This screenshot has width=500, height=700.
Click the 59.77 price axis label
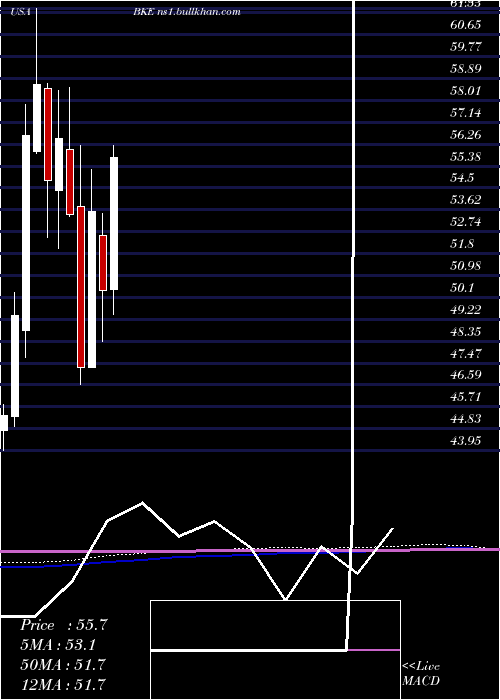click(x=466, y=46)
